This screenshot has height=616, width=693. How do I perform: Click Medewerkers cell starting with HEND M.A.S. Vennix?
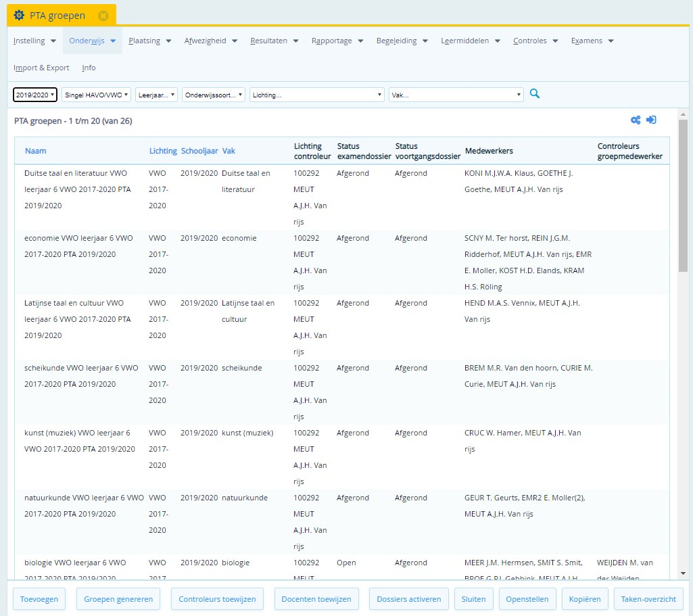[522, 311]
